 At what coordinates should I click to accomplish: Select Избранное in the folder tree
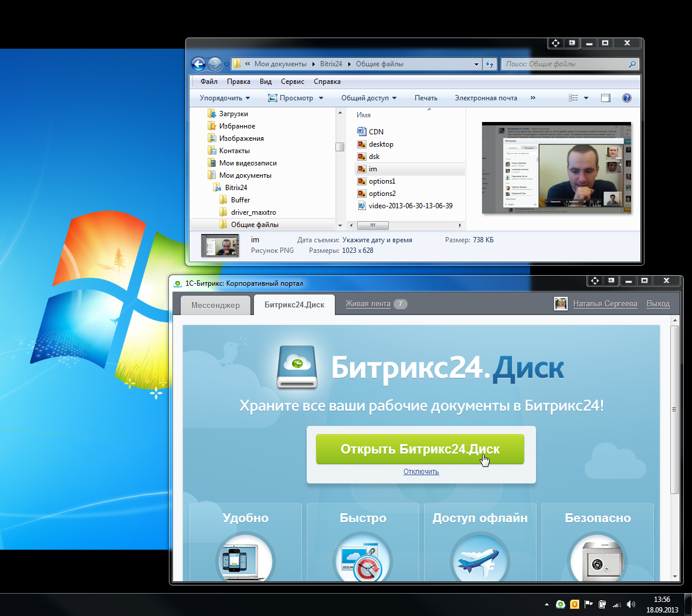pos(231,126)
